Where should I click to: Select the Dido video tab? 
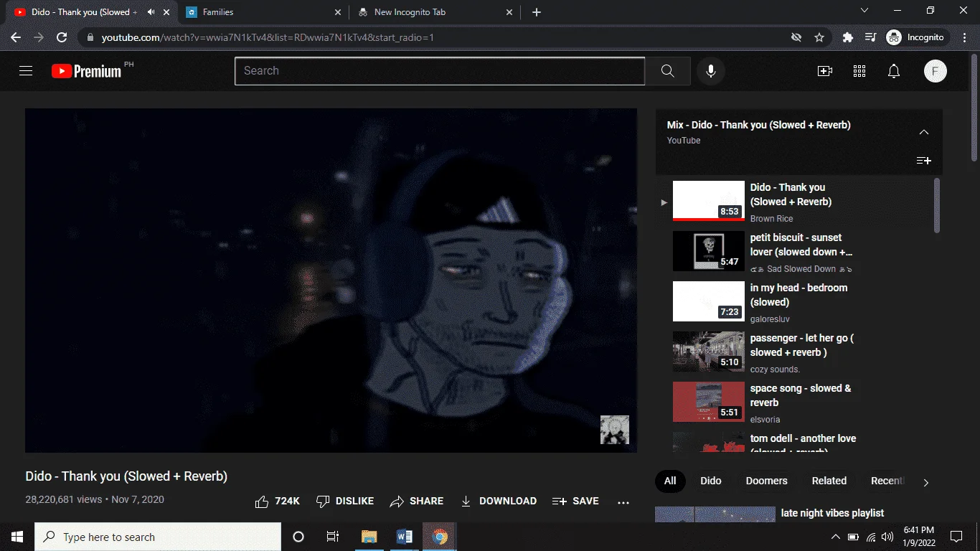(91, 12)
